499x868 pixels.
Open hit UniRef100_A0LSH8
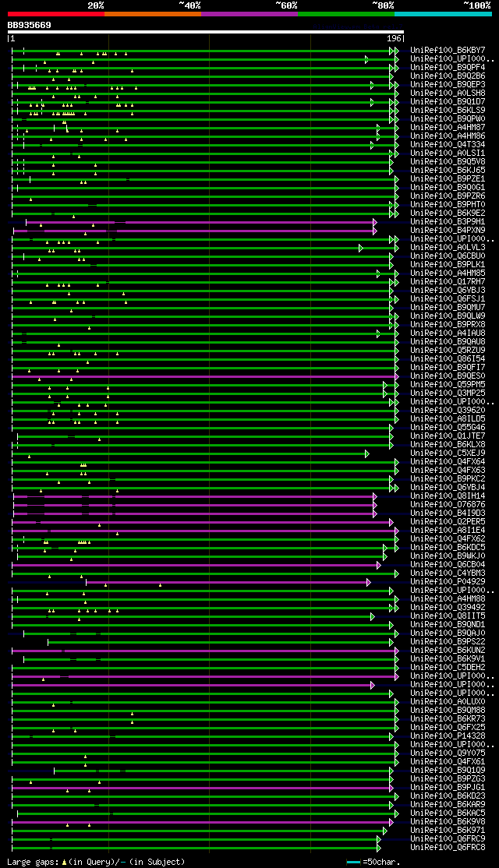point(448,93)
